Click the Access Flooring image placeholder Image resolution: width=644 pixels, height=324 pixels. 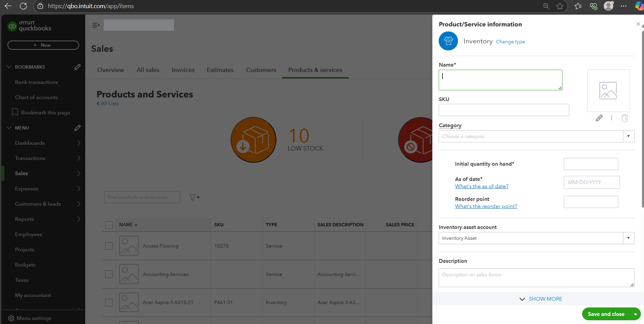click(x=129, y=246)
